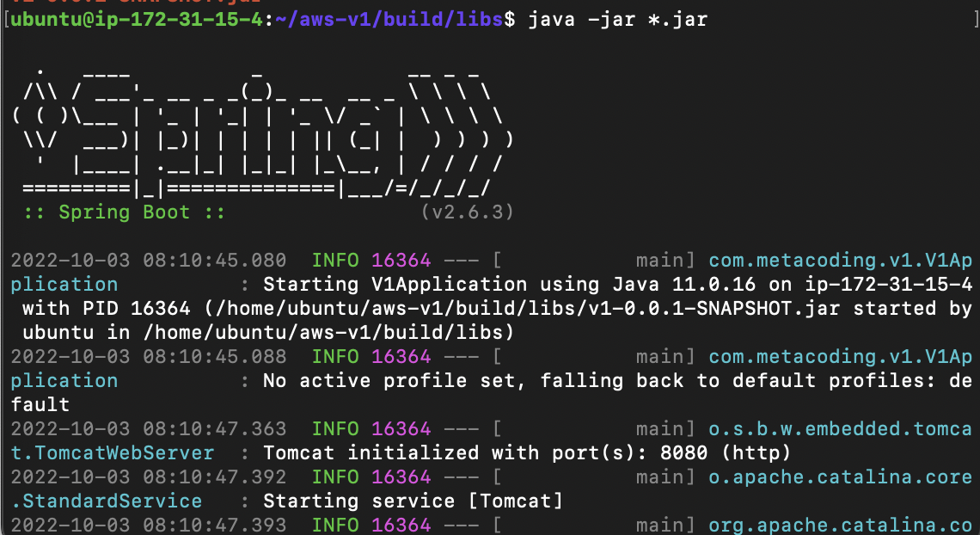Click logger name 'o.s.b.w.embedded.tomca'
The width and height of the screenshot is (980, 535).
[x=840, y=428]
